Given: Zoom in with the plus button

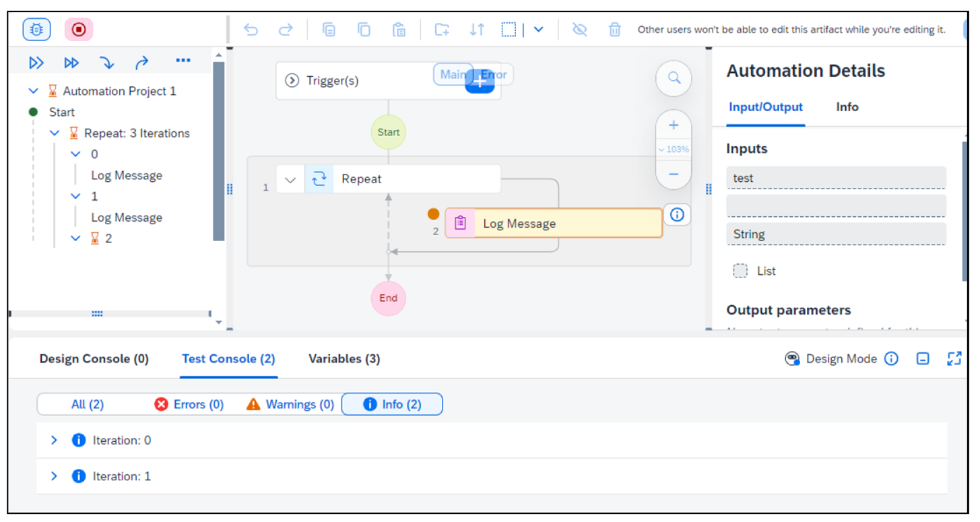Looking at the screenshot, I should point(674,125).
